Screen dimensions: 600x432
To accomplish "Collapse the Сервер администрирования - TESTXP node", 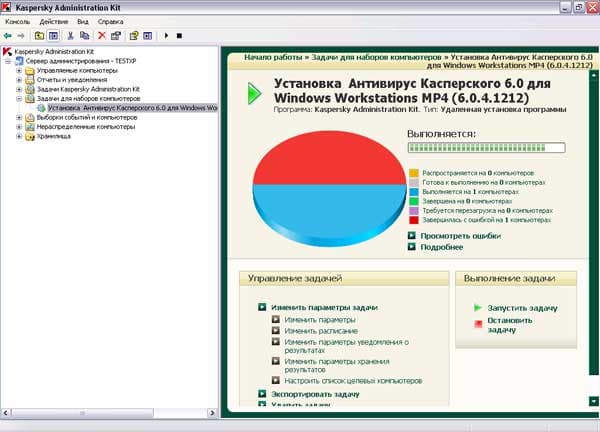I will [x=8, y=61].
